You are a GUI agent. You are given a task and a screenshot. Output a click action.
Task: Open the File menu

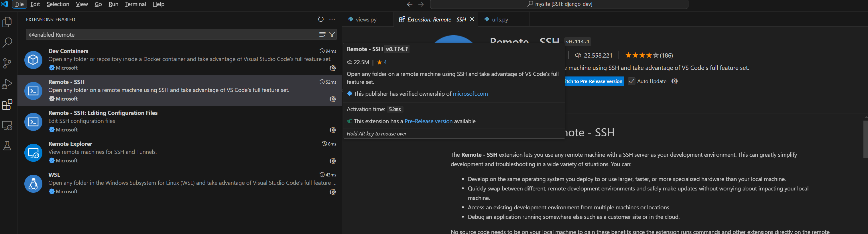(x=19, y=4)
